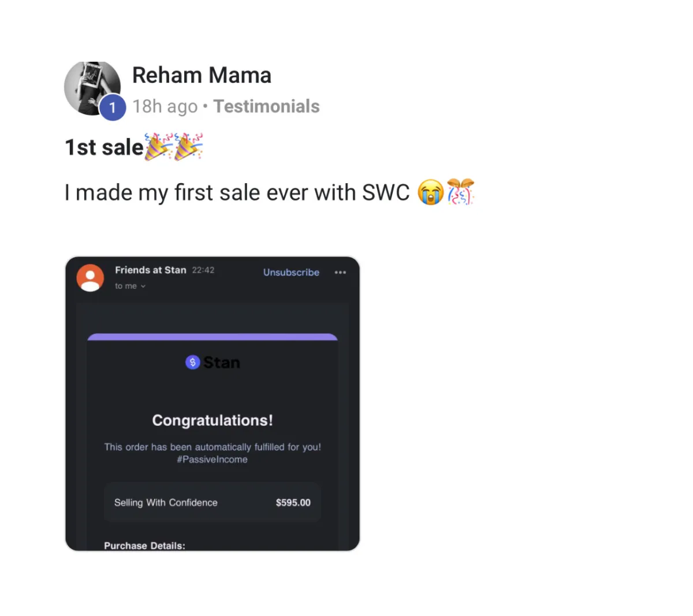Expand the 'to me' recipient dropdown

click(x=130, y=286)
